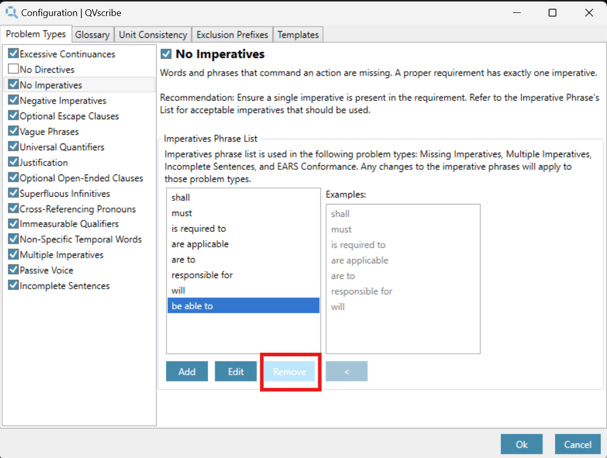The height and width of the screenshot is (458, 607).
Task: Select 'responsible for' in the phrase list
Action: pyautogui.click(x=243, y=275)
